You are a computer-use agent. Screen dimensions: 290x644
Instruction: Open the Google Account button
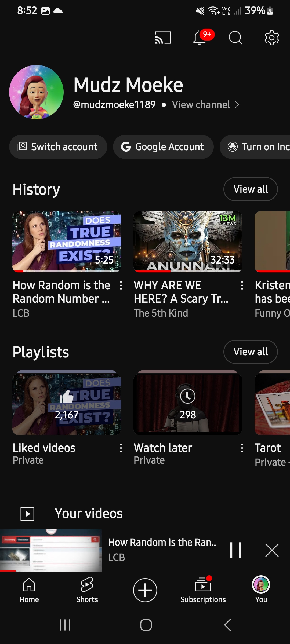163,147
